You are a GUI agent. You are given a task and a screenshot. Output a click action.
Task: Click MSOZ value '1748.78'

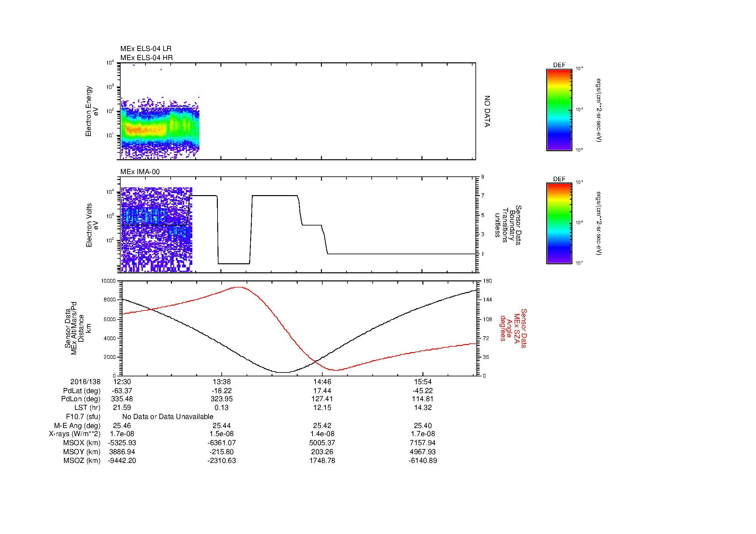click(322, 460)
